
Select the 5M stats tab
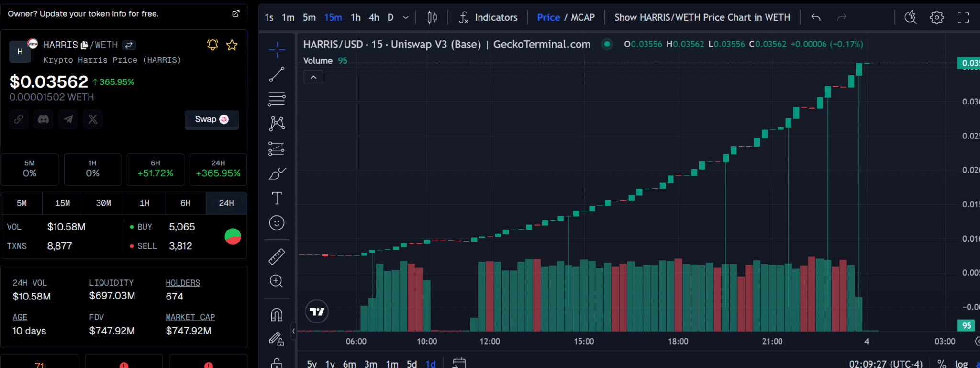coord(22,203)
